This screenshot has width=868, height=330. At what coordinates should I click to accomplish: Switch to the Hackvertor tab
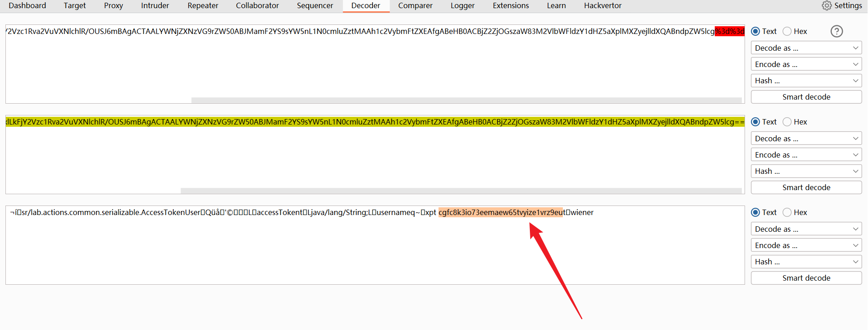[603, 5]
